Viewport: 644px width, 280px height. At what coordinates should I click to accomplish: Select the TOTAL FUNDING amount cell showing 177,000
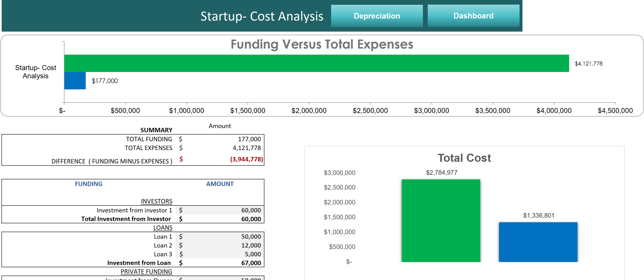tap(249, 139)
